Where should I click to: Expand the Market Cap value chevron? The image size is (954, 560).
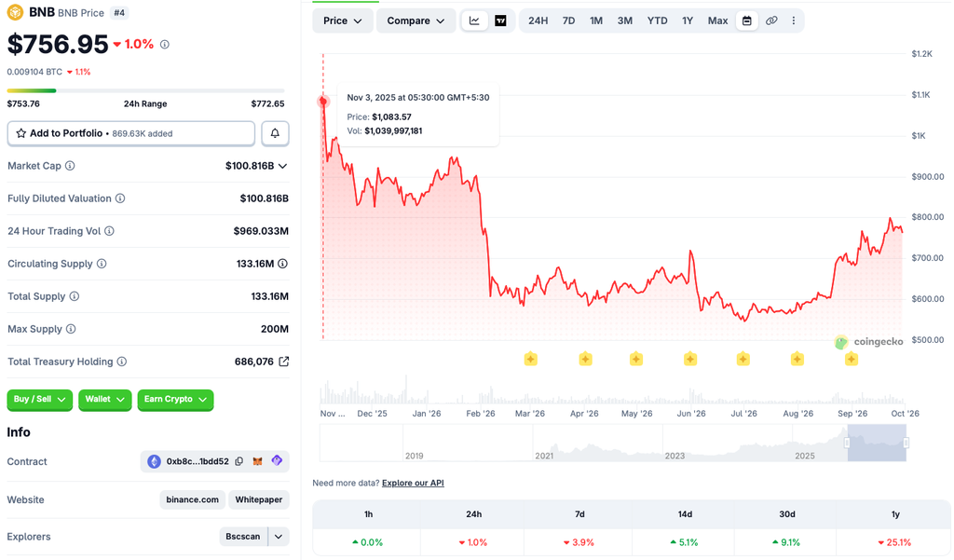tap(282, 166)
